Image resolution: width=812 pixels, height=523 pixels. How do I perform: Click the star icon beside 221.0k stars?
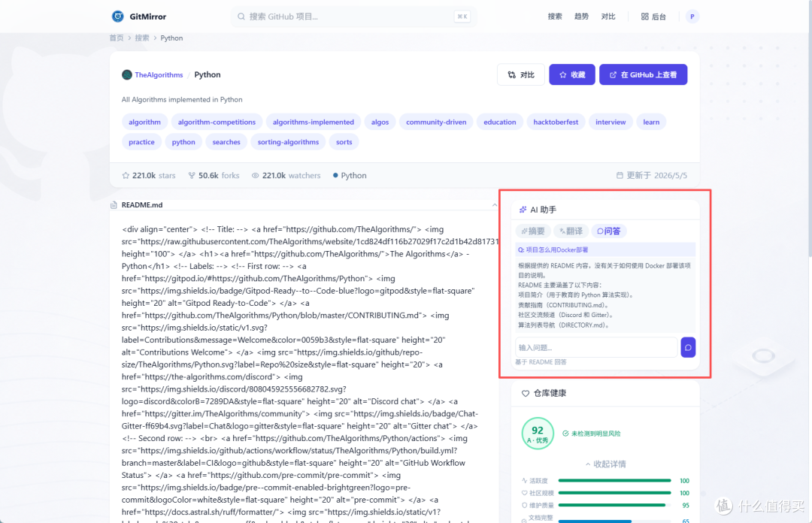pos(126,176)
